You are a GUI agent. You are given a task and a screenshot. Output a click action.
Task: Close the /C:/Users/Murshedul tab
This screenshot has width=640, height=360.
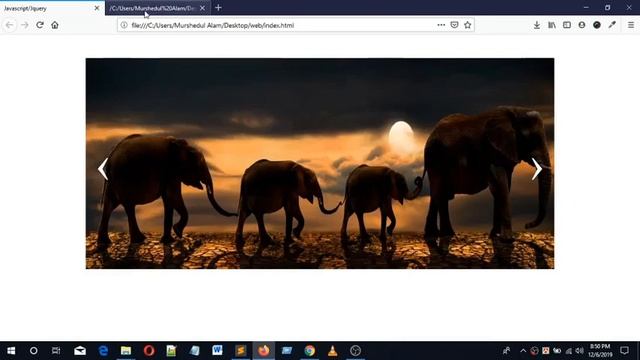(202, 8)
